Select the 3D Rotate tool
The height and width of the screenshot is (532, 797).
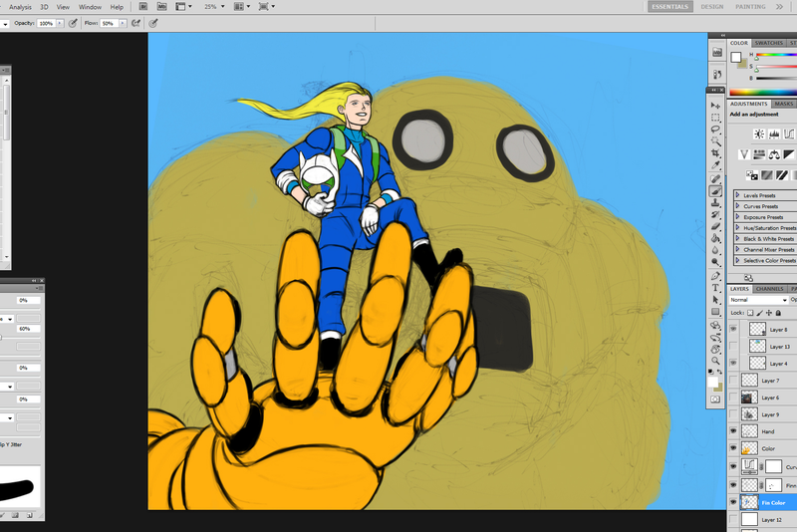pos(715,325)
